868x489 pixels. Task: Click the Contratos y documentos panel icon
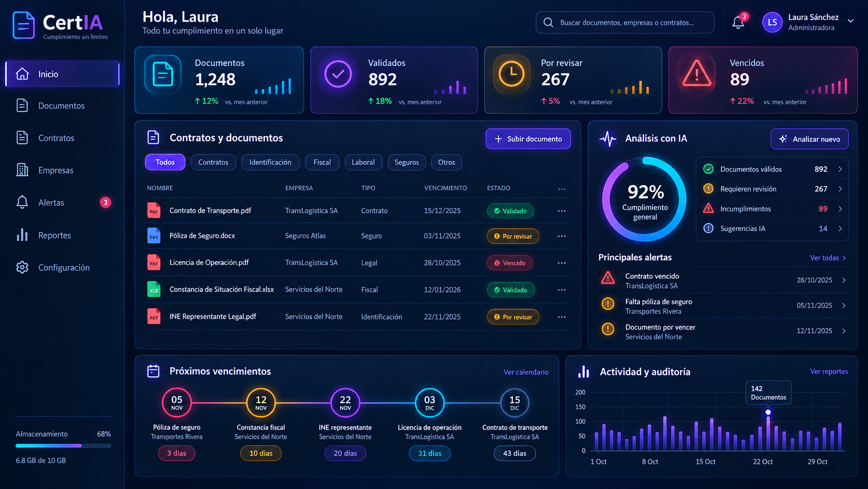153,138
